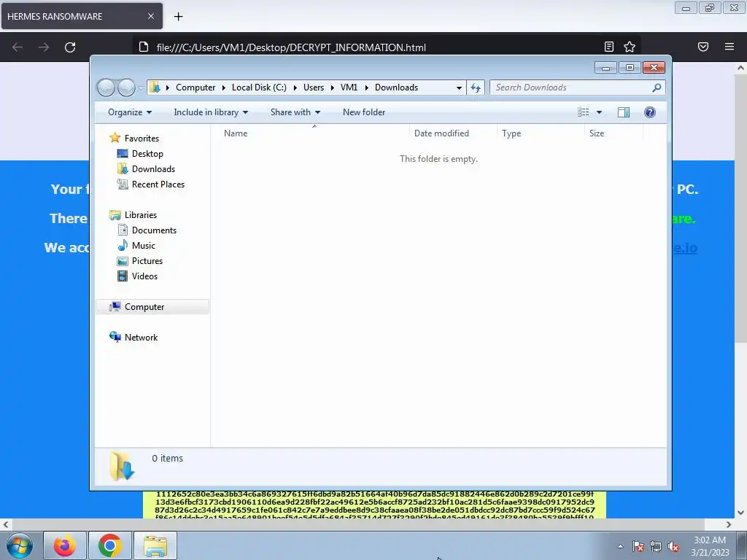Open Include in library dropdown
The width and height of the screenshot is (747, 560).
(211, 112)
